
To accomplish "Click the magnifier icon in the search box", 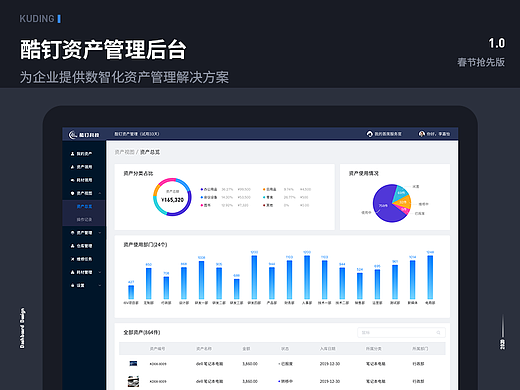I will (438, 332).
